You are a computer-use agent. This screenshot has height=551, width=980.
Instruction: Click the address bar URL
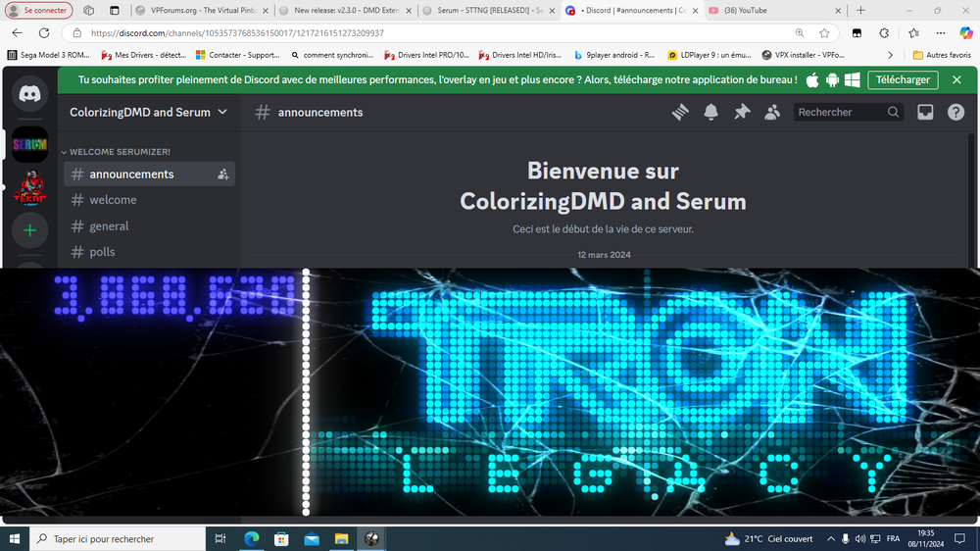tap(237, 33)
